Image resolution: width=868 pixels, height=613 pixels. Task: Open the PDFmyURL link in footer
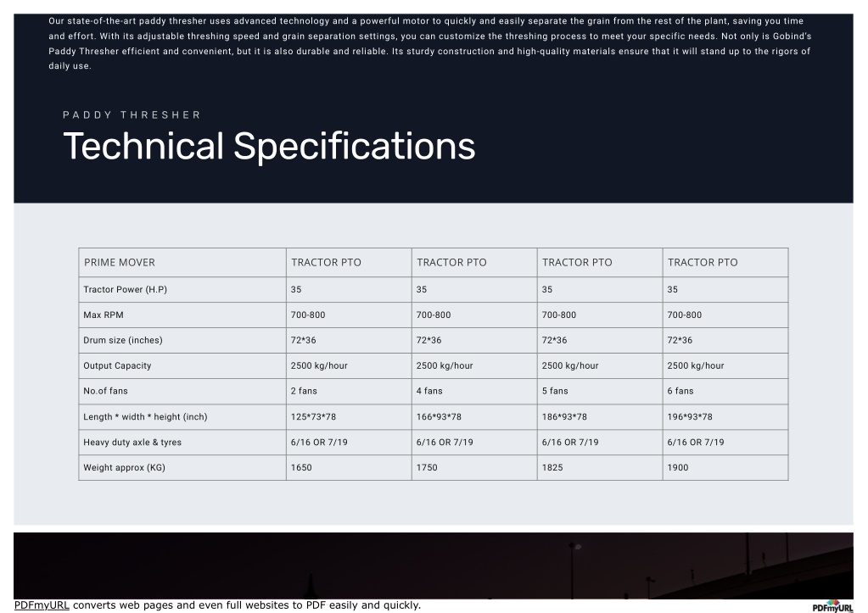tap(42, 605)
